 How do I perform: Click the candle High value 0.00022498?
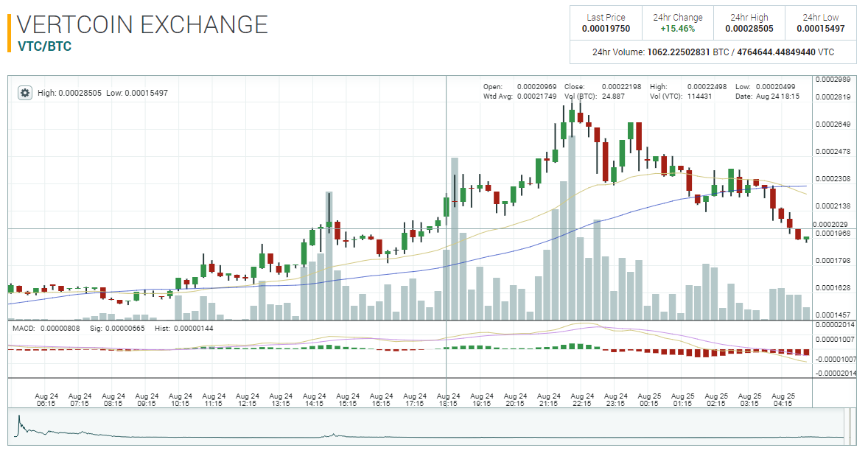pyautogui.click(x=707, y=87)
